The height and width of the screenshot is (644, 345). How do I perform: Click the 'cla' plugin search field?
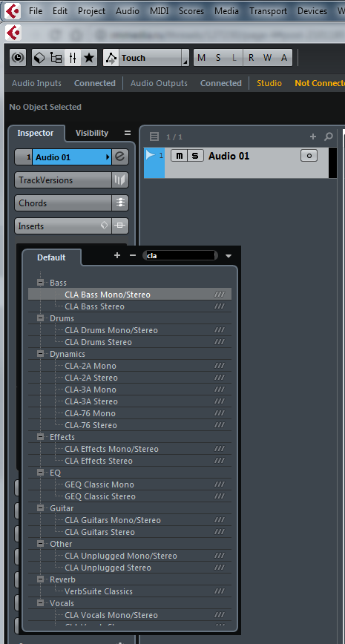180,255
